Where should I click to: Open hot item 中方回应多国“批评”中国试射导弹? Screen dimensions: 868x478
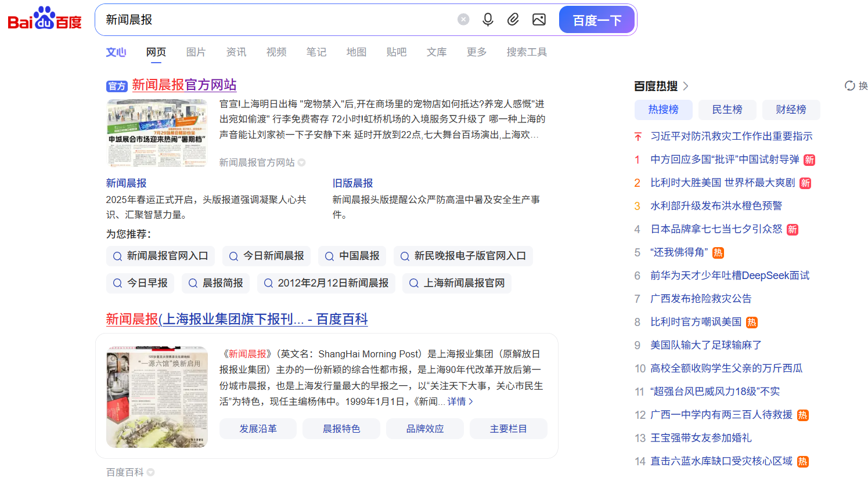pyautogui.click(x=725, y=160)
